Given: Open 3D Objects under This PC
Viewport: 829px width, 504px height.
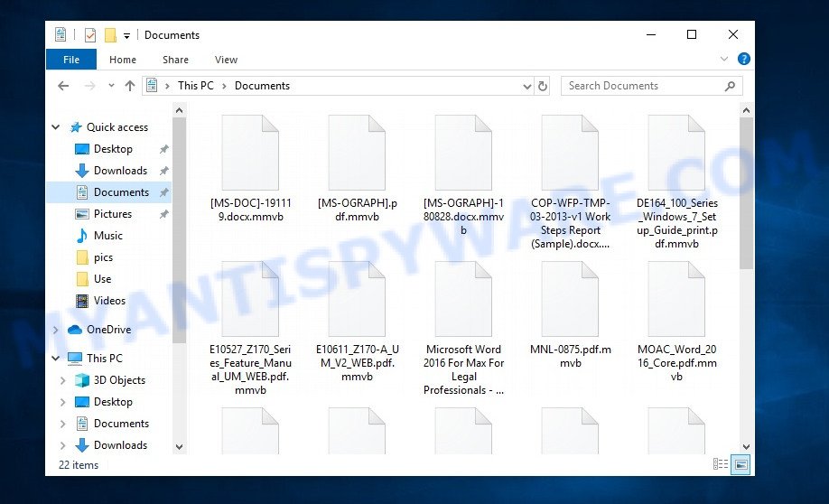Looking at the screenshot, I should pyautogui.click(x=119, y=380).
